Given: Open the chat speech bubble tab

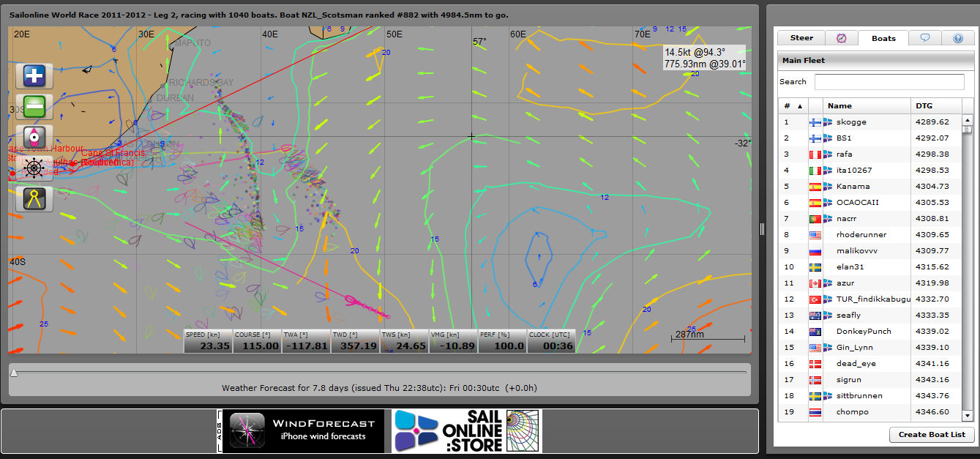Looking at the screenshot, I should (x=925, y=38).
